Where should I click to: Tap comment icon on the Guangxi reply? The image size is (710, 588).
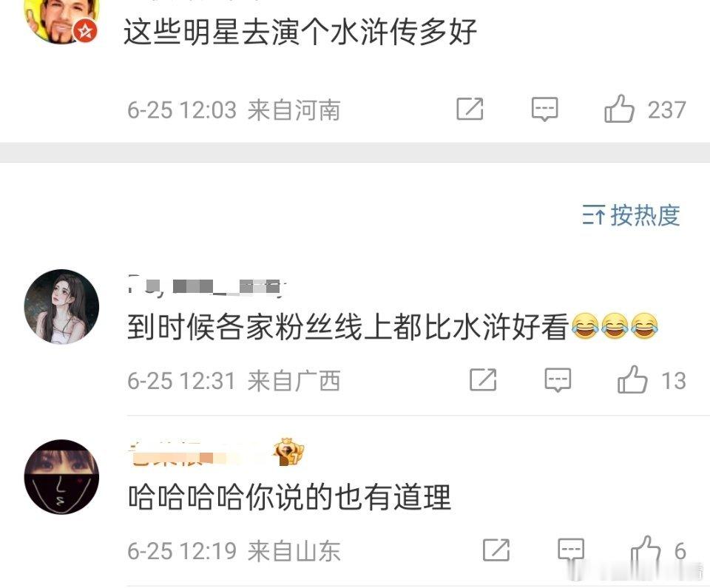[558, 380]
